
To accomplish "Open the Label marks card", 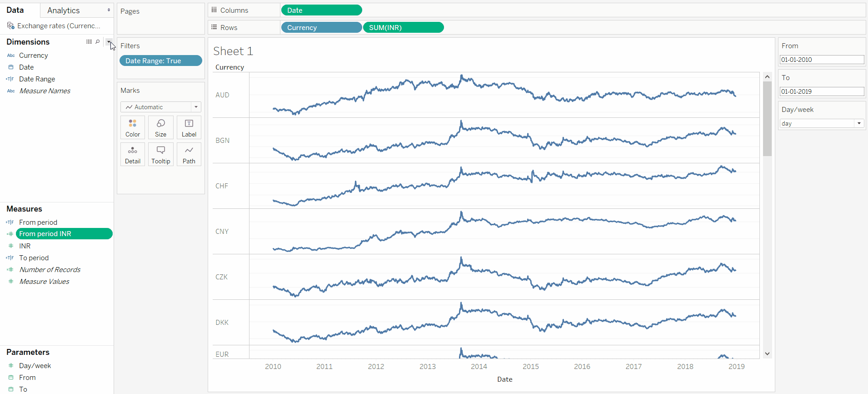I will 189,127.
